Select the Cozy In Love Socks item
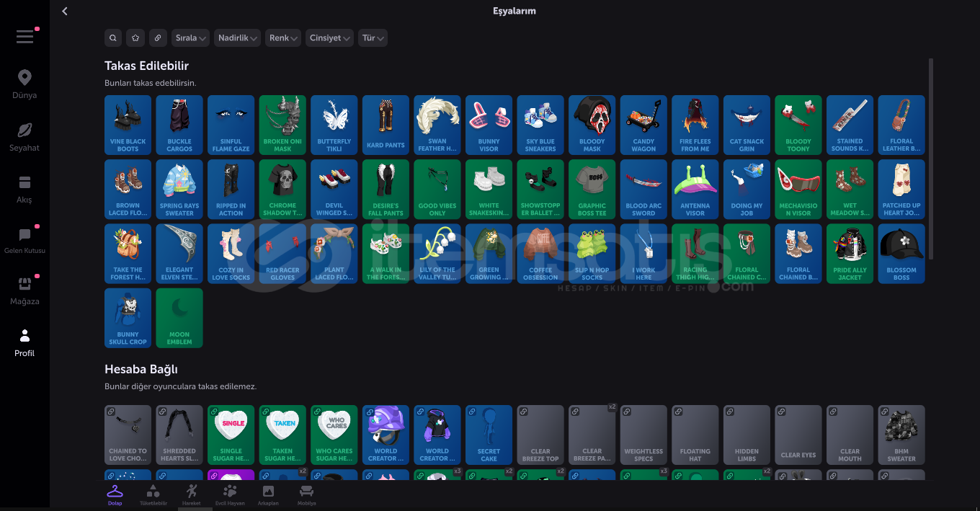The image size is (980, 511). 231,254
